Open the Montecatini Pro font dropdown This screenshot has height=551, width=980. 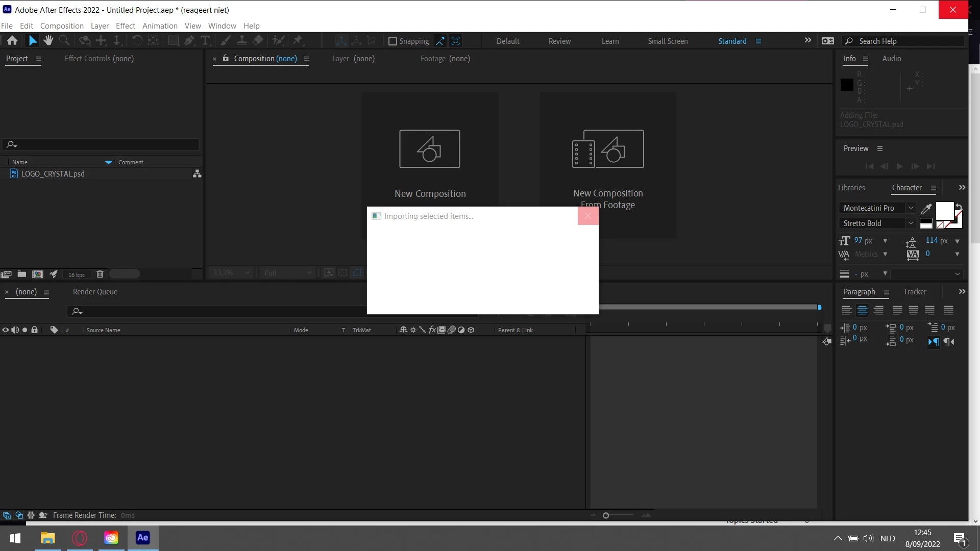911,208
